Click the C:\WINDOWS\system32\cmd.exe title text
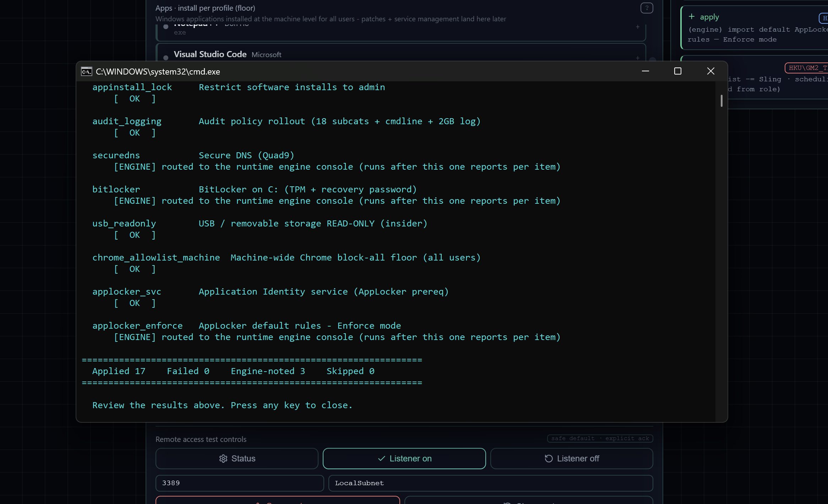The height and width of the screenshot is (504, 828). point(158,71)
